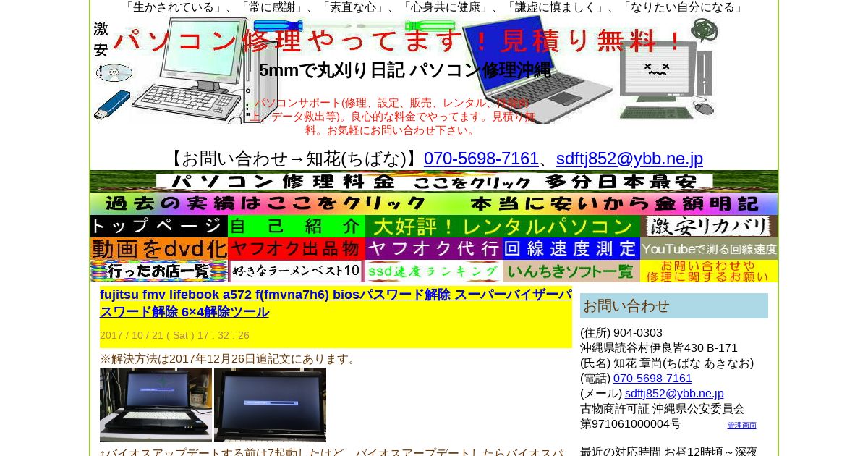Click the ※解決方法は2017年12月26日 note text
868x456 pixels.
coord(229,359)
